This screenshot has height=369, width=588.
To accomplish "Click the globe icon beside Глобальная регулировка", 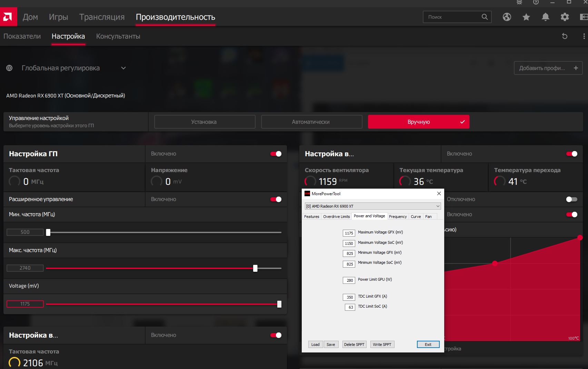I will 9,68.
